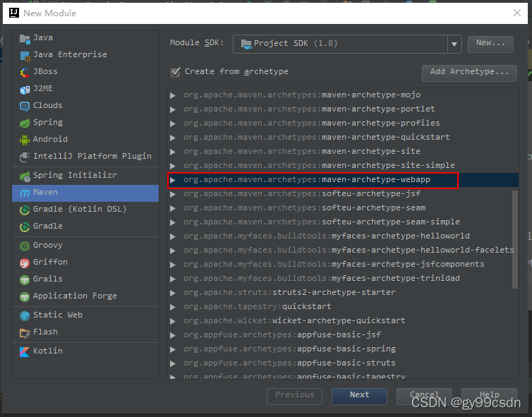532x417 pixels.
Task: Select Static Web module type
Action: click(x=85, y=315)
